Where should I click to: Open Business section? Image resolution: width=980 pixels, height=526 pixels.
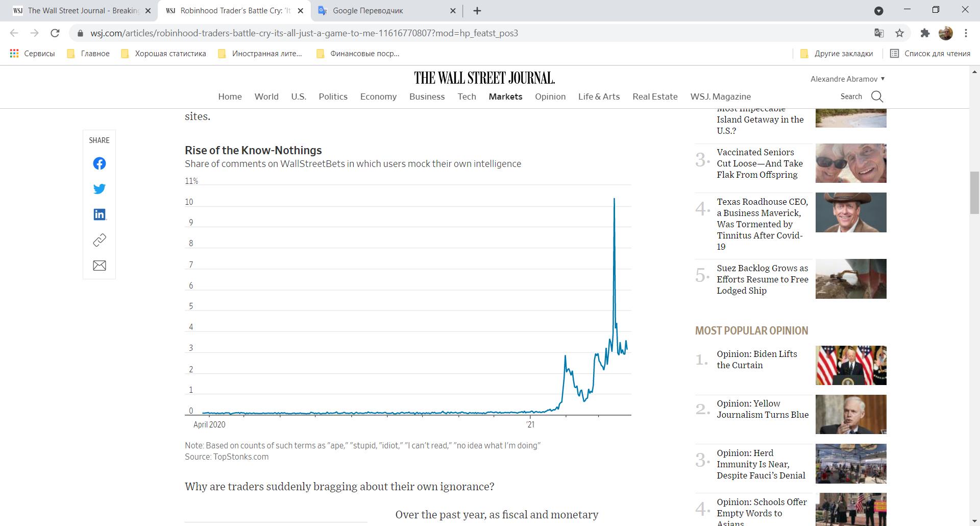point(427,97)
